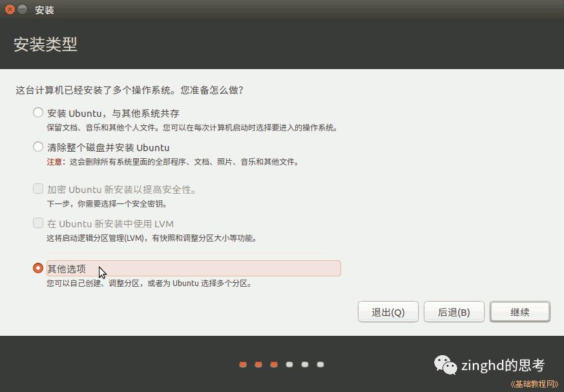Viewport: 564px width, 392px height.
Task: Click the 安装类型 page heading
Action: tap(46, 44)
